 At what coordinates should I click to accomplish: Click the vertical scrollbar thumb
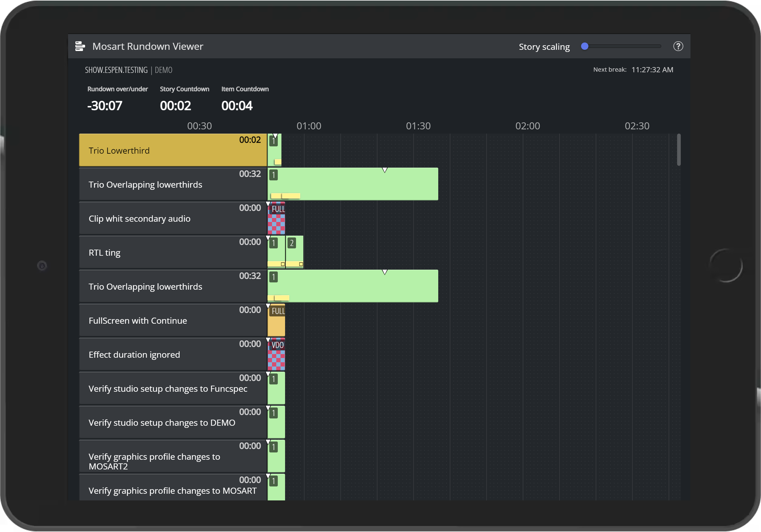click(678, 150)
